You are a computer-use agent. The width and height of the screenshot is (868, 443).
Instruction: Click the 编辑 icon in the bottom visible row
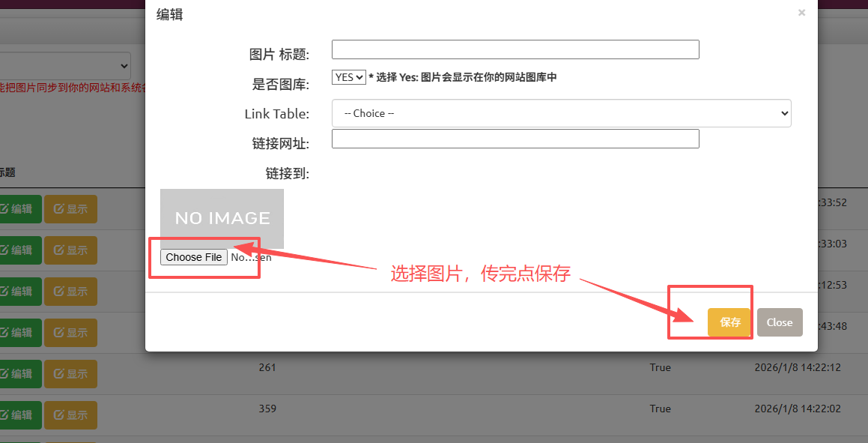[21, 415]
